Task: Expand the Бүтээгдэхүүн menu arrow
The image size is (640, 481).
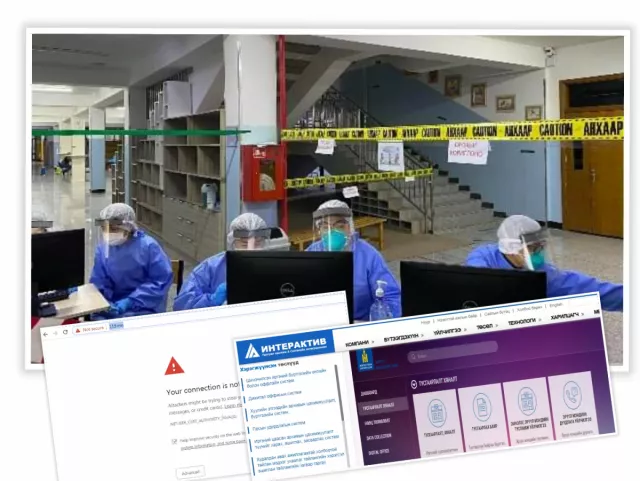Action: tap(422, 335)
